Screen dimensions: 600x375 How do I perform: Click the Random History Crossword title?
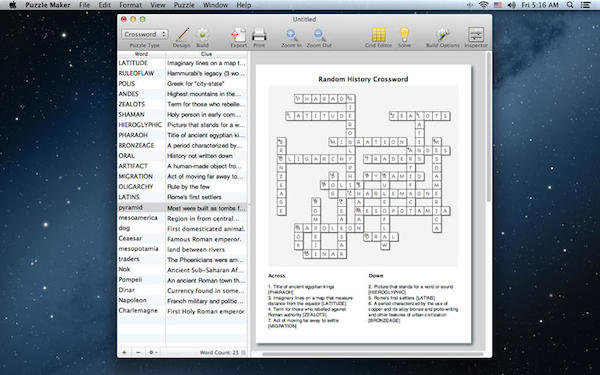click(363, 79)
